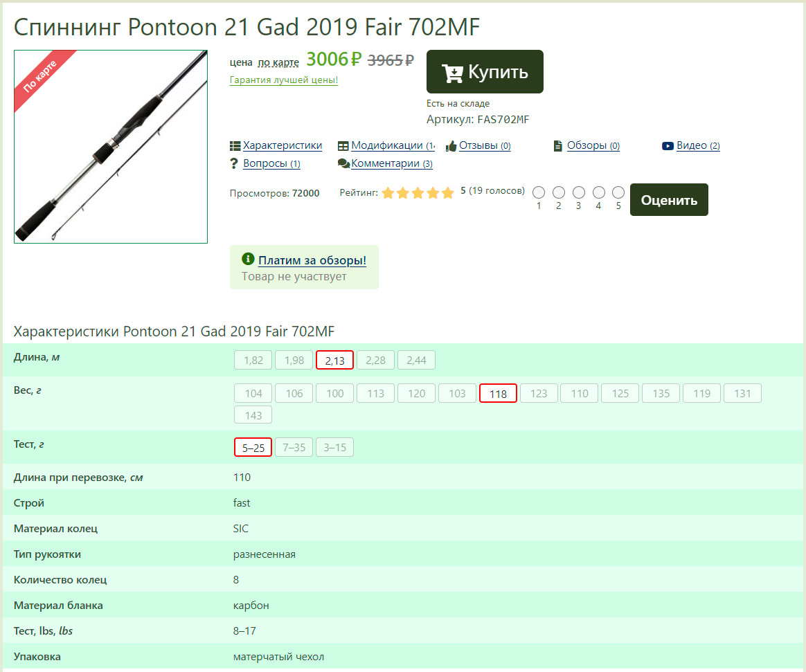The height and width of the screenshot is (672, 806).
Task: Choose test option 3–15
Action: point(334,448)
